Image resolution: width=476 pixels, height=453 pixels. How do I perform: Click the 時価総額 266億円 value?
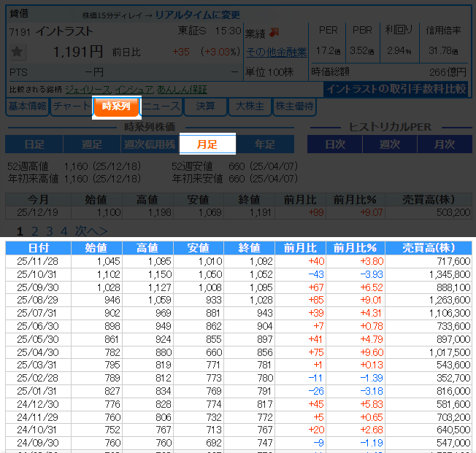coord(448,72)
